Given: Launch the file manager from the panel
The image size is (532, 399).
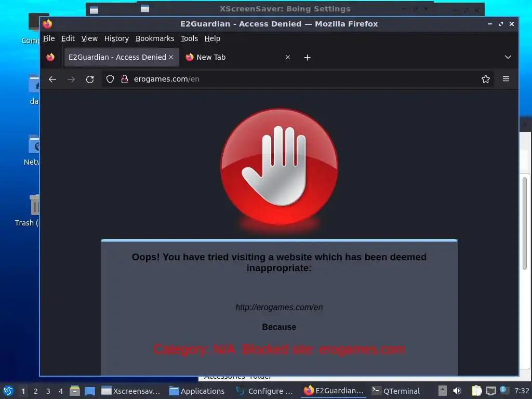Looking at the screenshot, I should pyautogui.click(x=75, y=391).
